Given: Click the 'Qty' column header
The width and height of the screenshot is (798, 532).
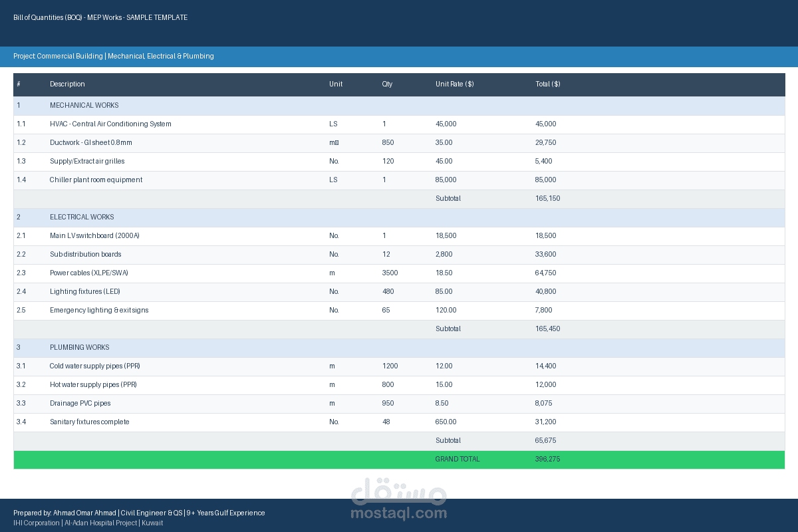Looking at the screenshot, I should 387,84.
